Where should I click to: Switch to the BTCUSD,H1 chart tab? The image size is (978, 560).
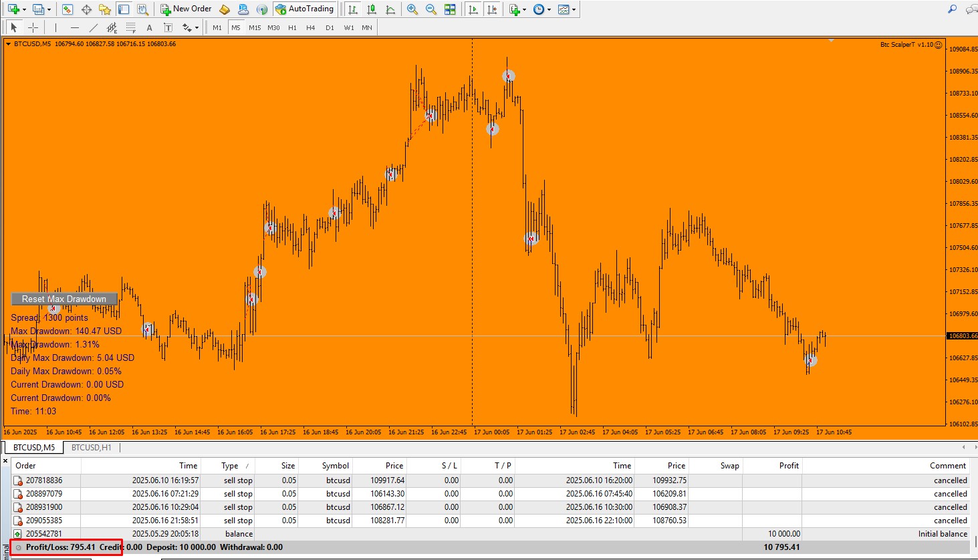coord(92,448)
